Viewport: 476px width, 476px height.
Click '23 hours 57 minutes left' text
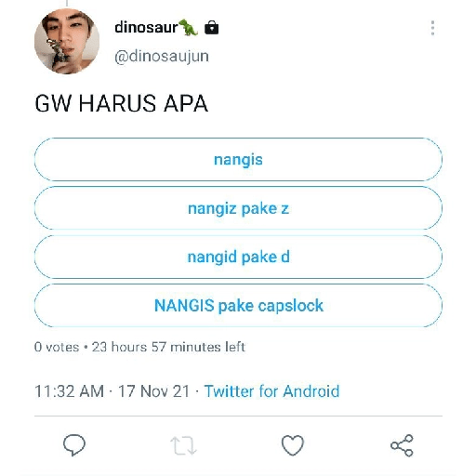coord(168,347)
